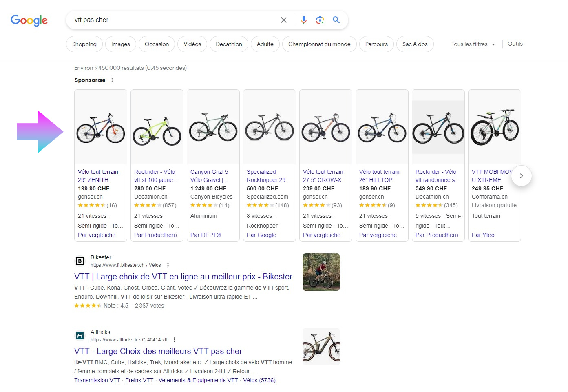
Task: Select the Championnat du monde chip
Action: 319,44
